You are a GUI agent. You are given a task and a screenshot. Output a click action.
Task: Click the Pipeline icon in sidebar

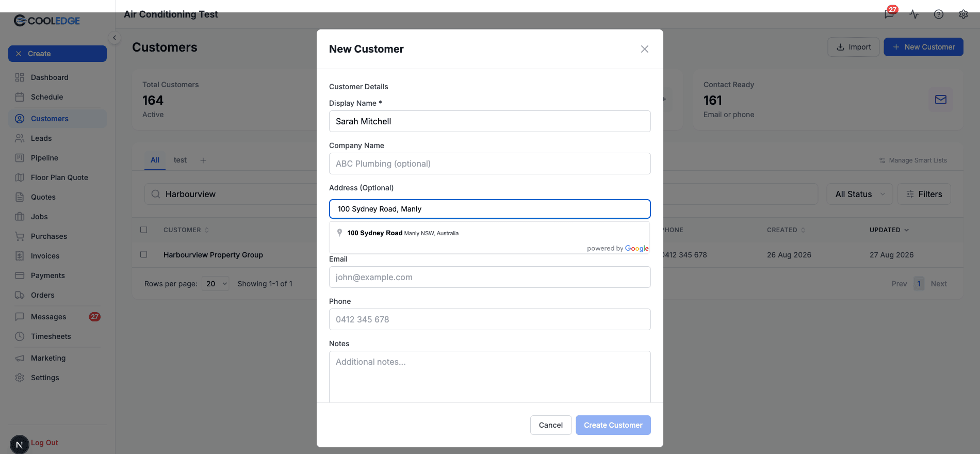coord(20,158)
